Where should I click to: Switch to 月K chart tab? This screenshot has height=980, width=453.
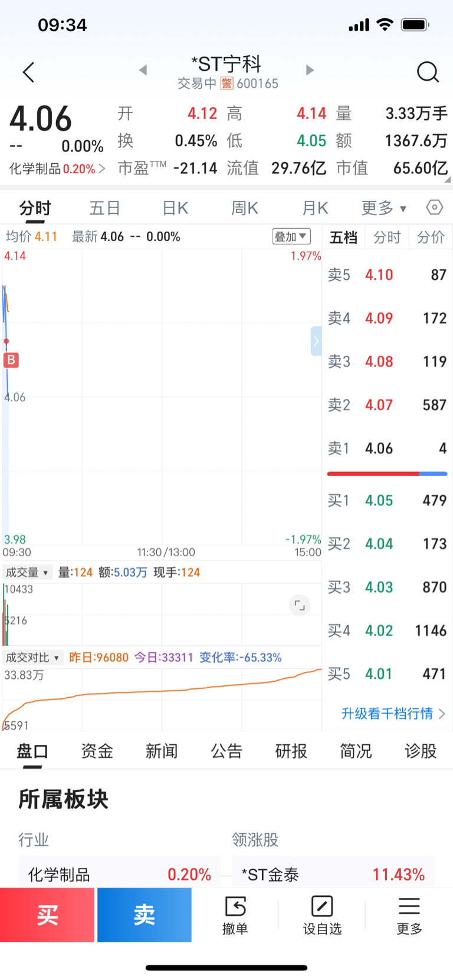tap(315, 208)
